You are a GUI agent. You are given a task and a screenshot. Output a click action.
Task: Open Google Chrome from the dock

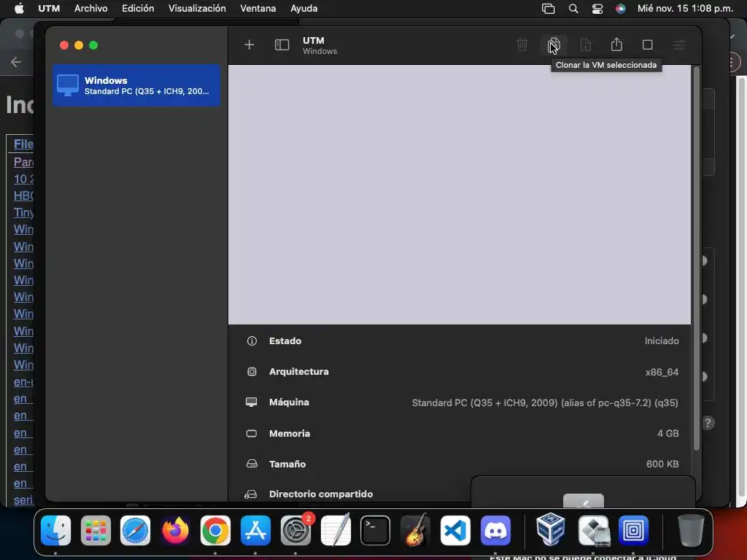click(215, 531)
